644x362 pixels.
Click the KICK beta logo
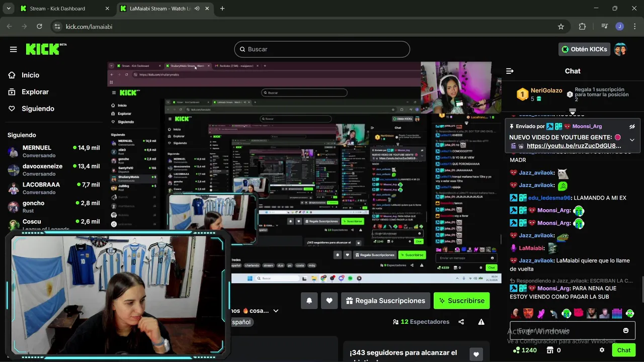(46, 49)
